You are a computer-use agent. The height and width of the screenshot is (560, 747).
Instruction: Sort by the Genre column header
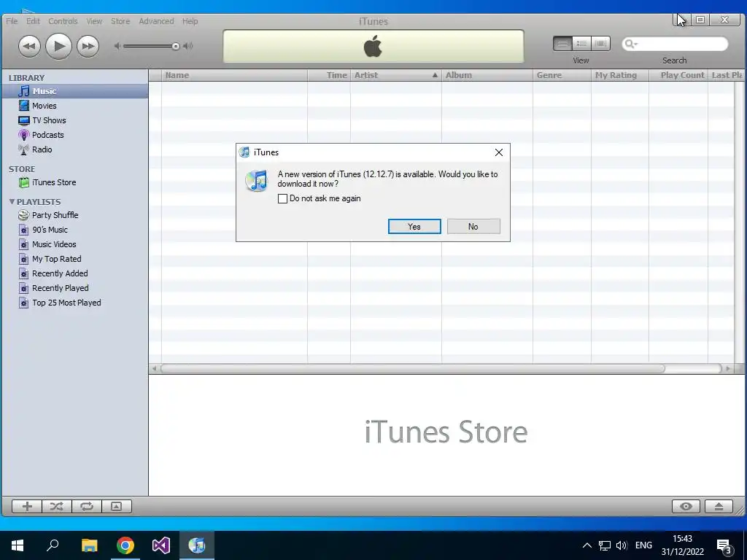[x=562, y=75]
